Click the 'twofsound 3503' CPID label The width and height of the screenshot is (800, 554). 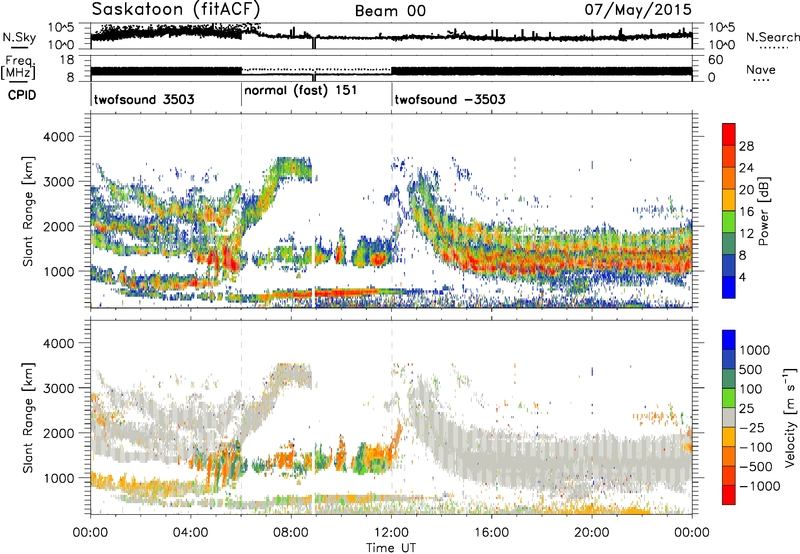tap(144, 99)
